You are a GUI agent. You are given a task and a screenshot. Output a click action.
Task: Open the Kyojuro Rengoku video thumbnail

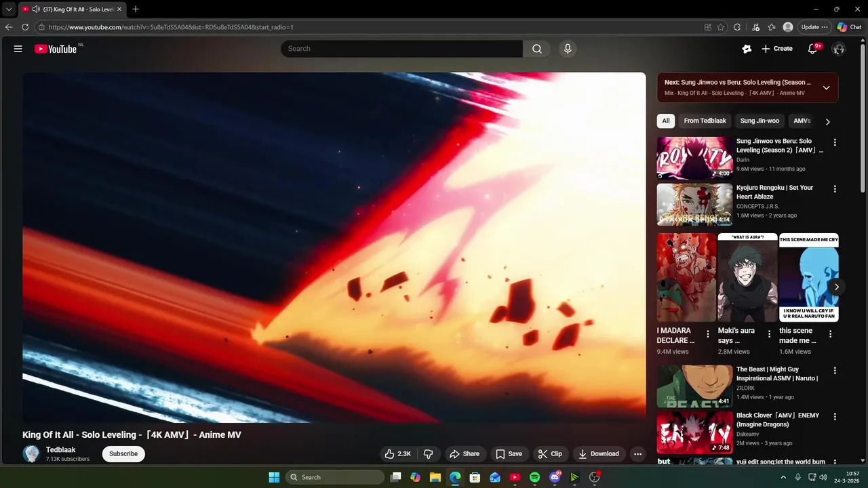(x=694, y=204)
